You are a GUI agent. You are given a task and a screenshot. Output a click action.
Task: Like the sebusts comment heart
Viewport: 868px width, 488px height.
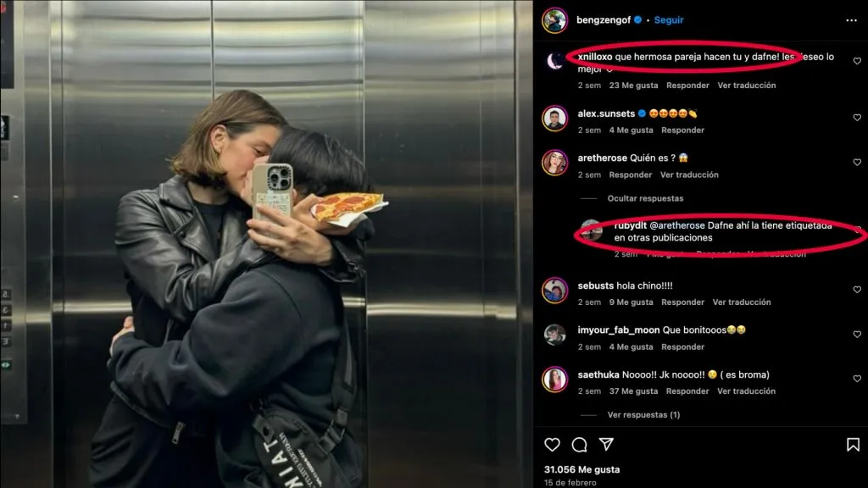[x=857, y=290]
